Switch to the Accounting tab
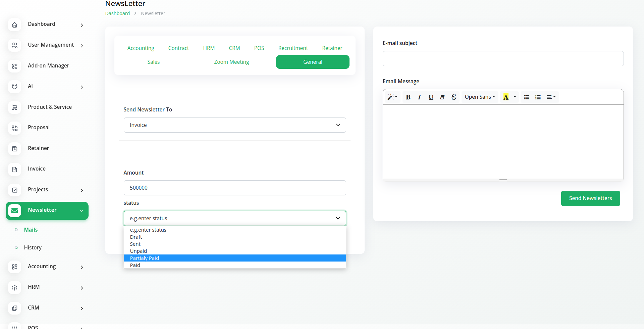Image resolution: width=644 pixels, height=329 pixels. [141, 48]
